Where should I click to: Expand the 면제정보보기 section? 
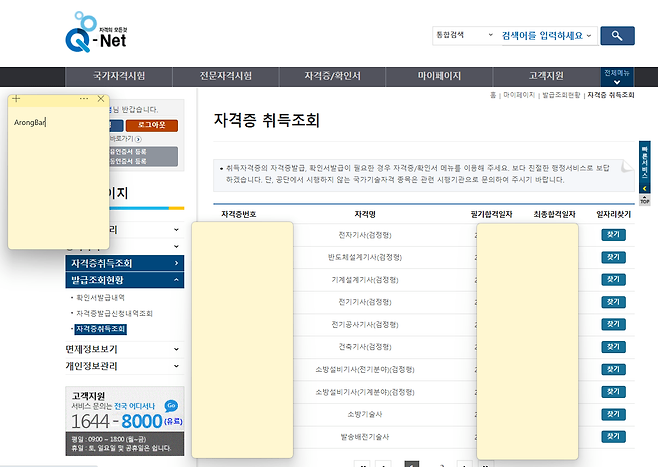coord(125,349)
